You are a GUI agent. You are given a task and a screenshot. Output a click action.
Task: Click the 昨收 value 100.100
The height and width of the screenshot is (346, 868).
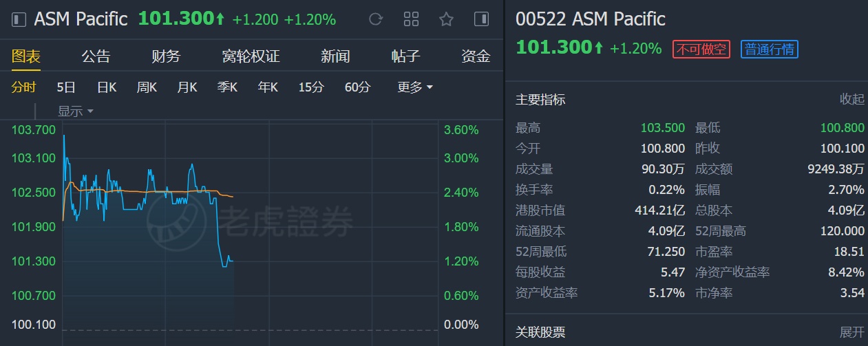point(842,149)
